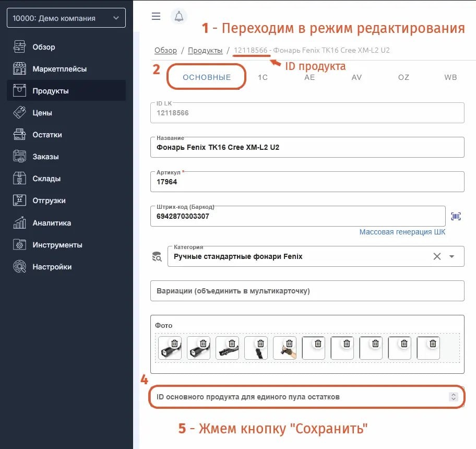Viewport: 476px width, 449px height.
Task: Click the Остатки sidebar icon
Action: (19, 135)
